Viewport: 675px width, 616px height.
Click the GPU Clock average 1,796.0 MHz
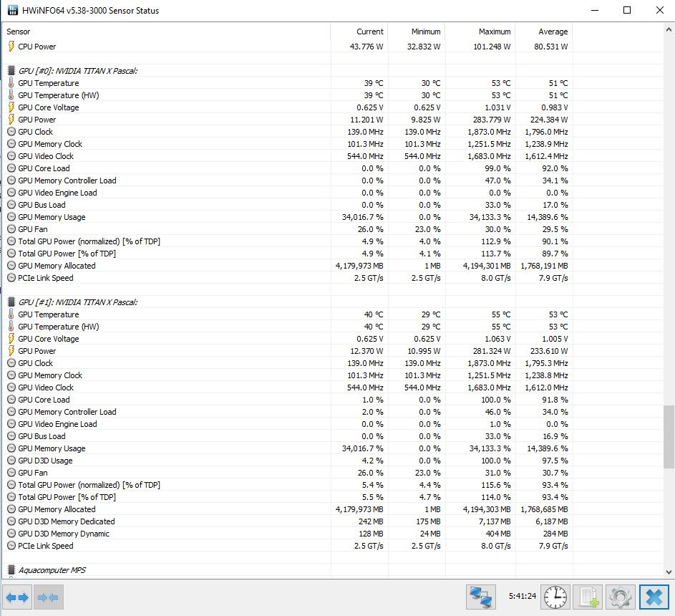point(546,132)
